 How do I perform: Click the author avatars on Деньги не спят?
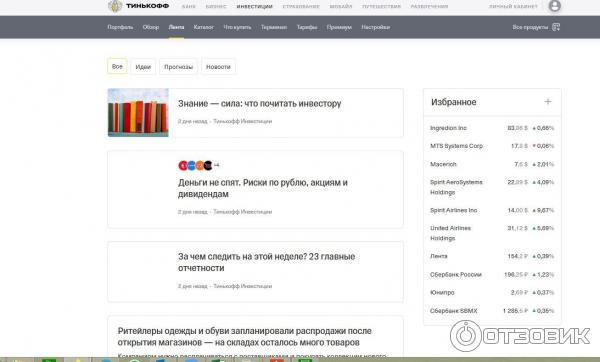(196, 165)
